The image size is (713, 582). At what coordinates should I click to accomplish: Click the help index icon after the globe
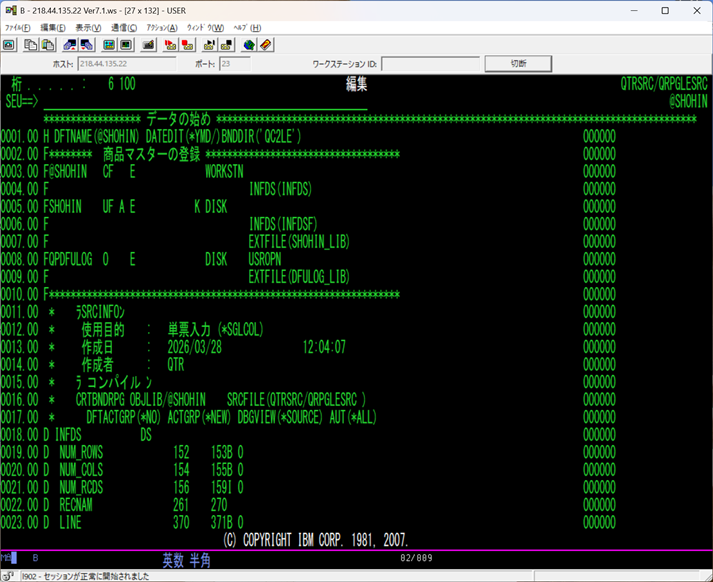(265, 45)
